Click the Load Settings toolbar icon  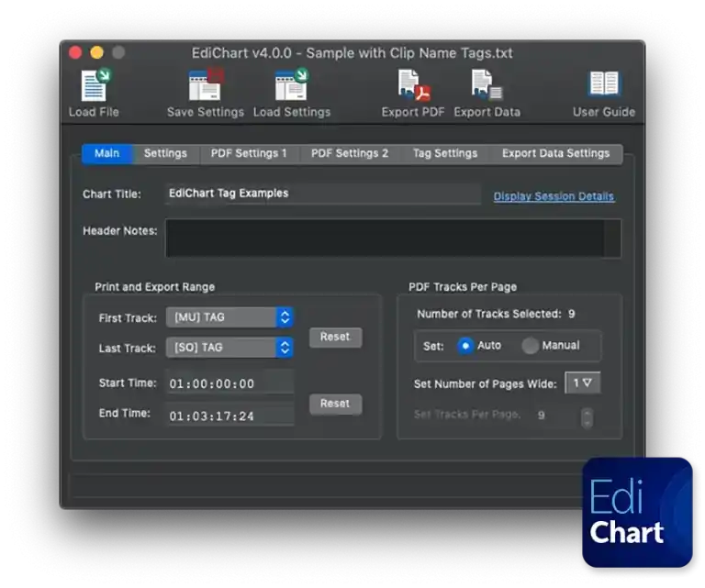coord(291,85)
